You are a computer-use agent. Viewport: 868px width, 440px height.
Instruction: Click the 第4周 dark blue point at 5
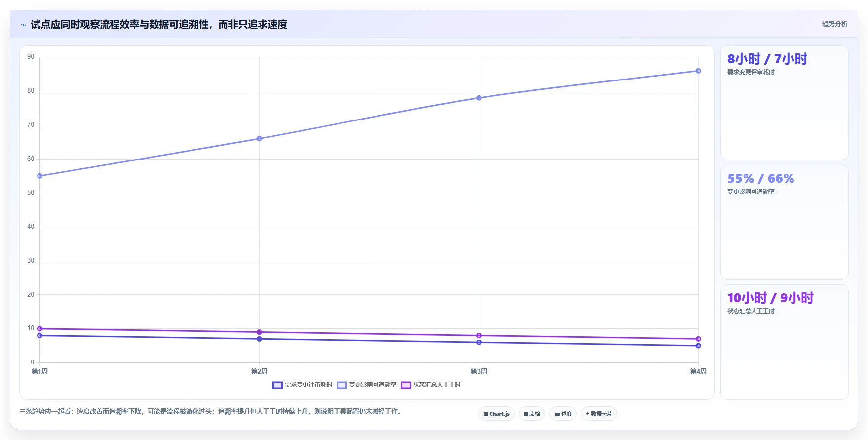(698, 346)
